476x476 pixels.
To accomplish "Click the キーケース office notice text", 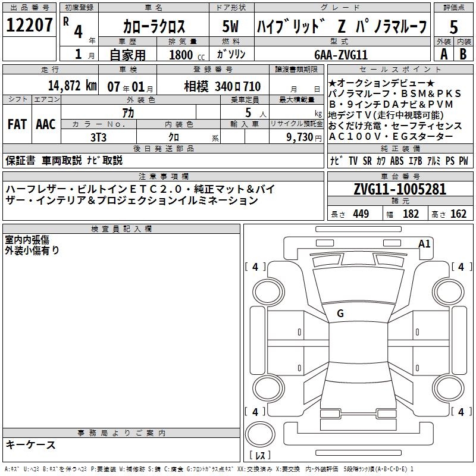I will click(31, 444).
